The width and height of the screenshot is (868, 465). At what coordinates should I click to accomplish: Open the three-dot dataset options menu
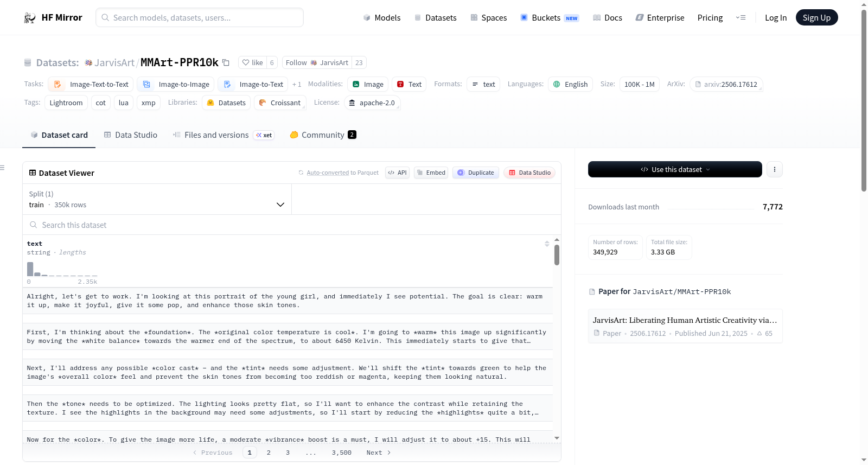[x=774, y=169]
